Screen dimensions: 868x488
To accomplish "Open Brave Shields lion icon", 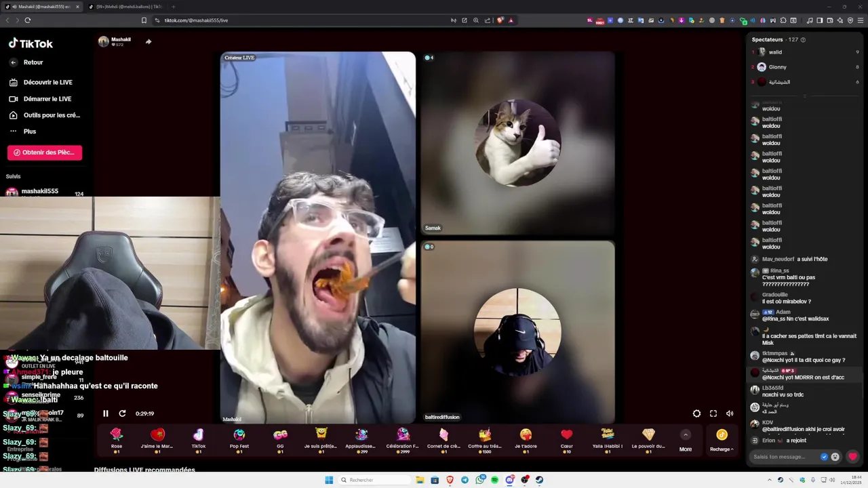I will [500, 20].
